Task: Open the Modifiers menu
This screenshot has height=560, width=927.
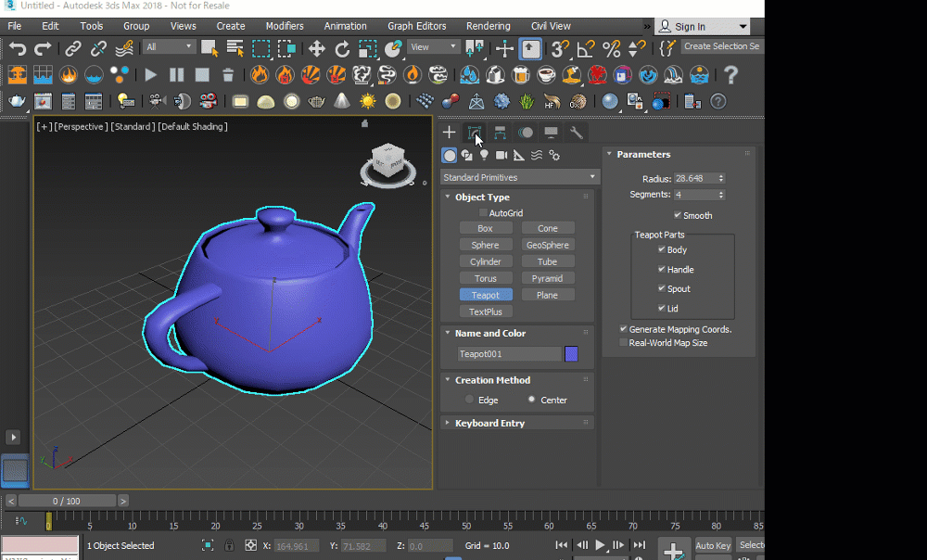Action: pyautogui.click(x=285, y=26)
